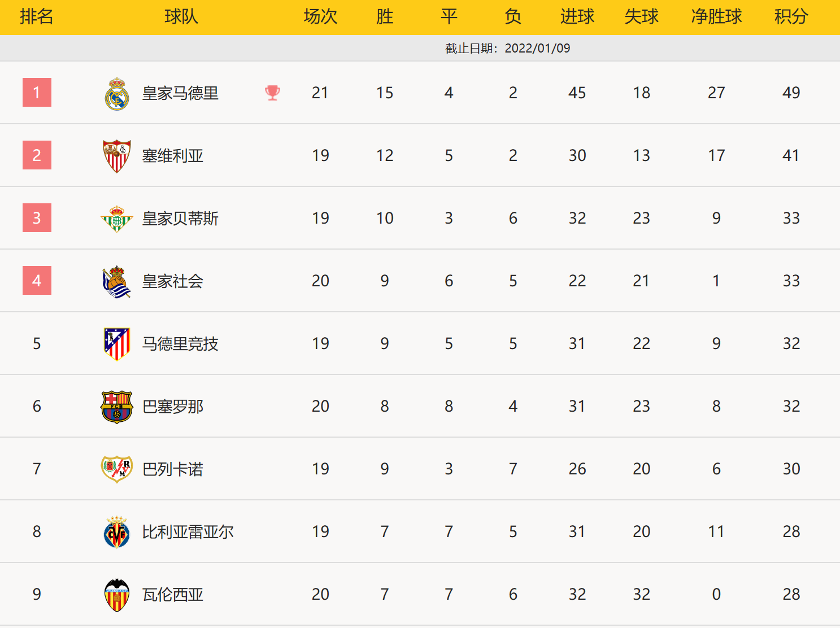Click the red rank 4 badge

point(37,281)
